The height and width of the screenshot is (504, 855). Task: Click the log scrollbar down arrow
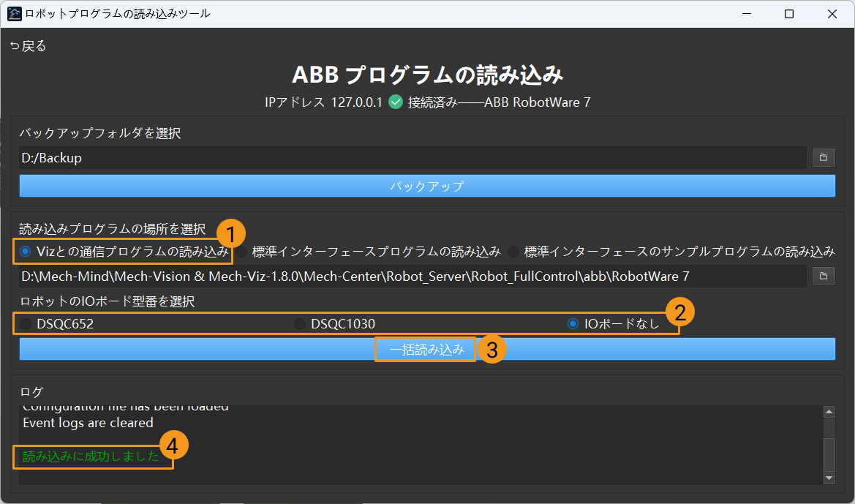point(829,478)
